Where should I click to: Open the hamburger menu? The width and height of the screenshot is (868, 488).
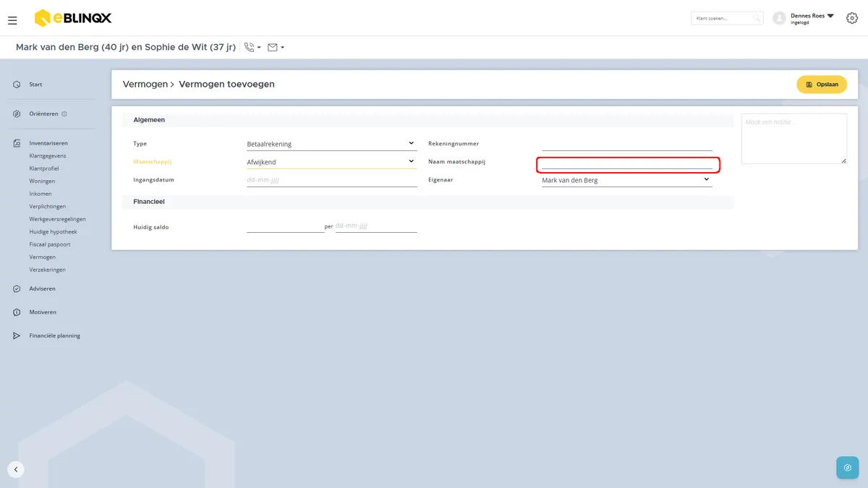(12, 20)
